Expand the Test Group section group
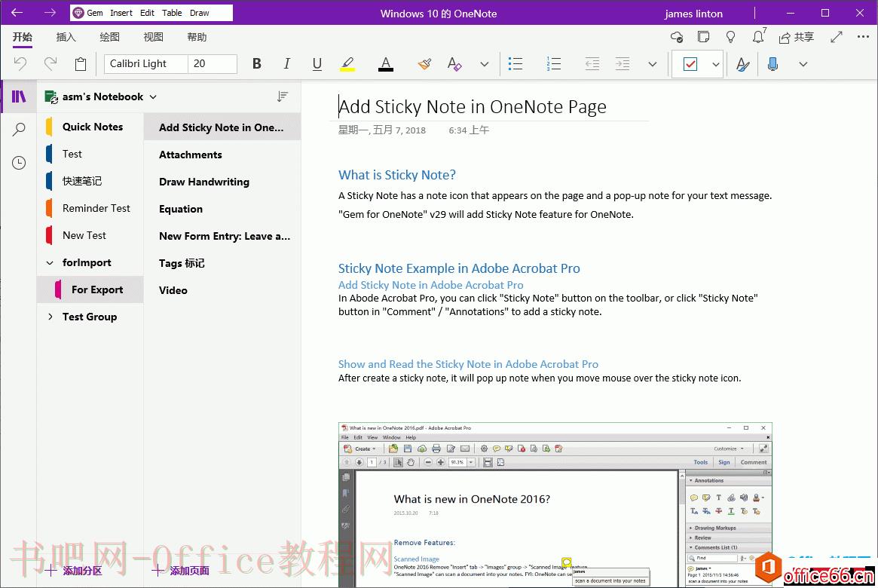This screenshot has height=588, width=878. [x=50, y=317]
